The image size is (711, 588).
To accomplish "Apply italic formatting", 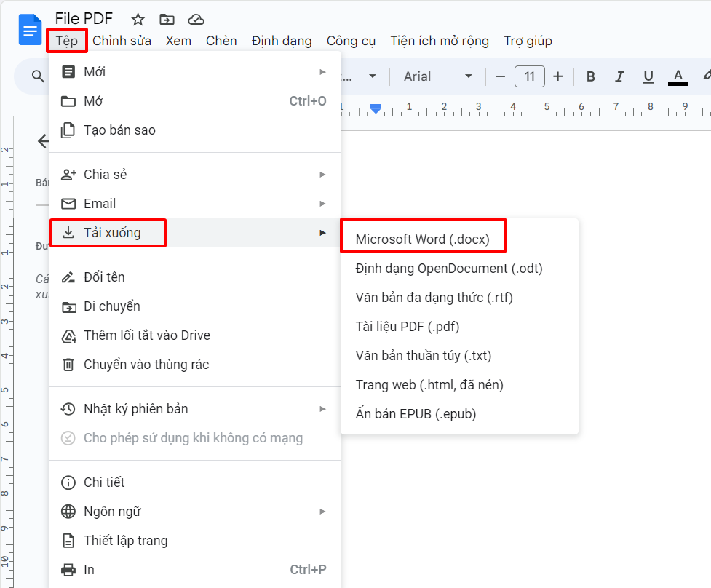I will pyautogui.click(x=619, y=76).
